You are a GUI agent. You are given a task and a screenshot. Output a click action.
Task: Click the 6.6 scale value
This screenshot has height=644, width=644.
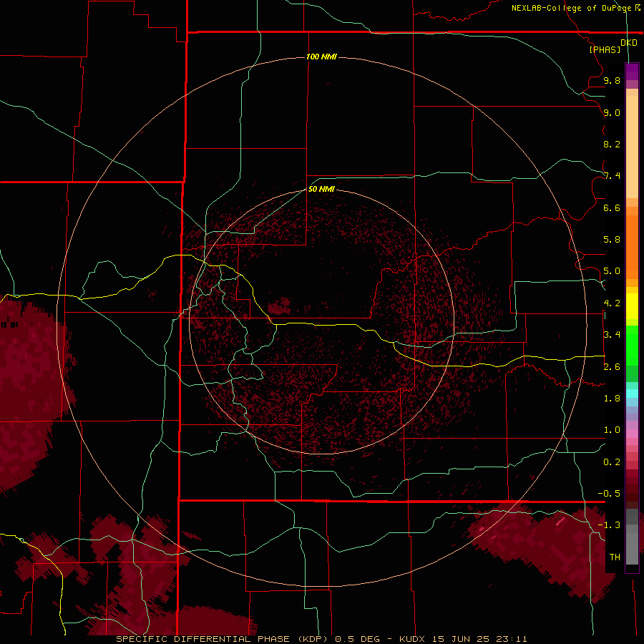coord(612,208)
